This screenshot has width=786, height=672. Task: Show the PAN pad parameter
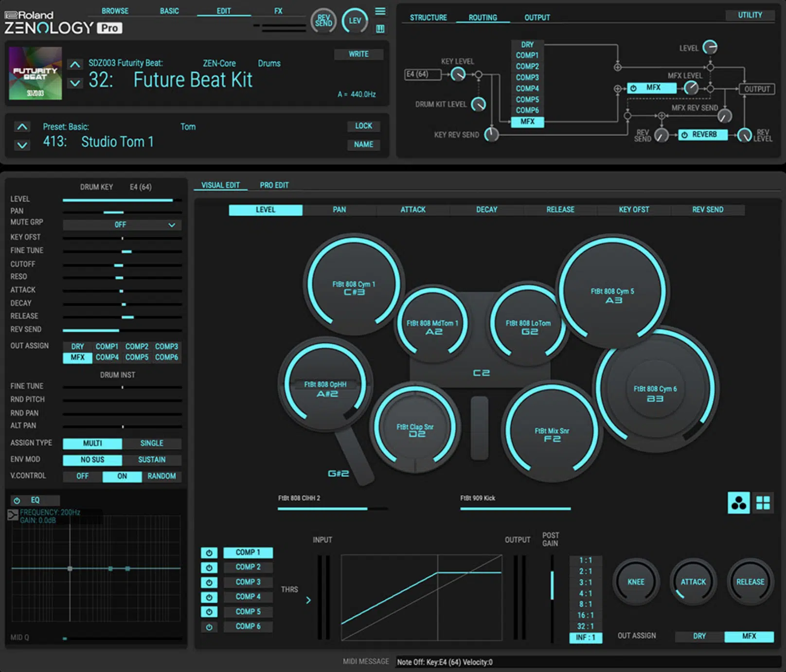(339, 210)
